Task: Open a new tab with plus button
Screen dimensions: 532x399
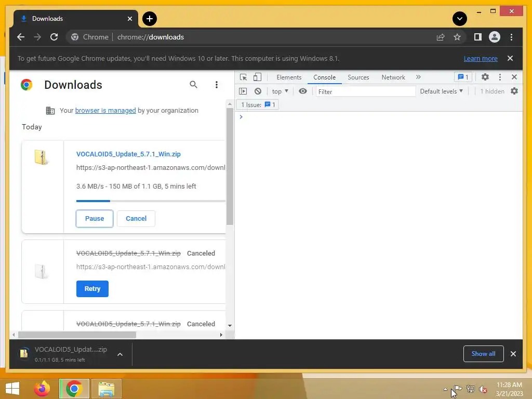Action: [150, 19]
